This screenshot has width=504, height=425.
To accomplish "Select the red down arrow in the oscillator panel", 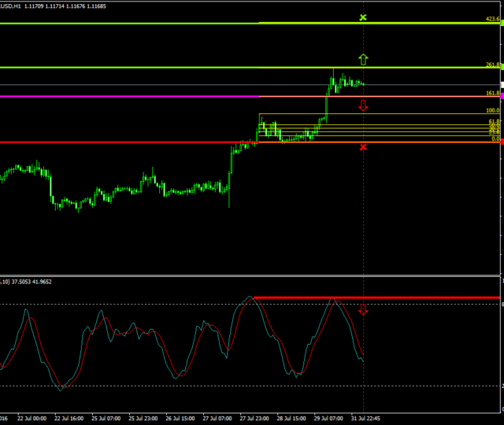I will pos(362,309).
